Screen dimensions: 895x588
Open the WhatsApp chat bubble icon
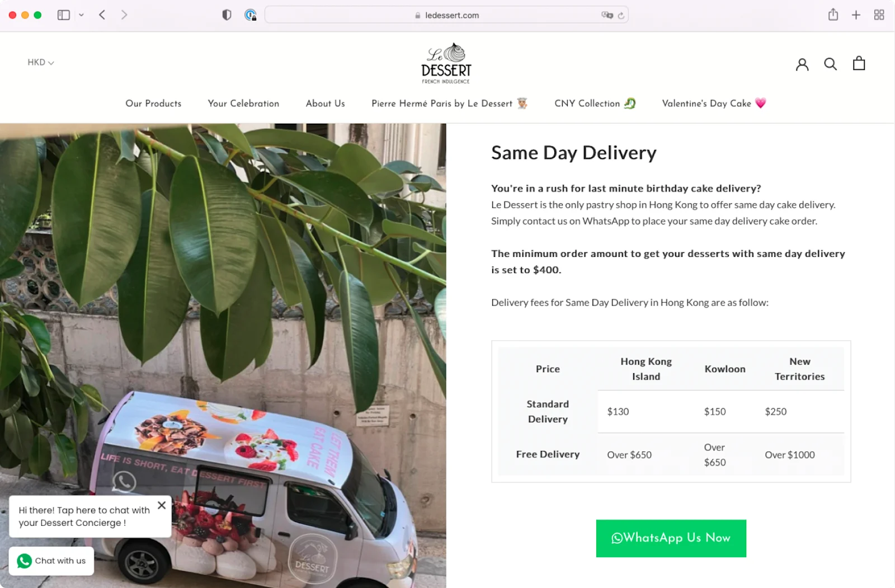(23, 561)
